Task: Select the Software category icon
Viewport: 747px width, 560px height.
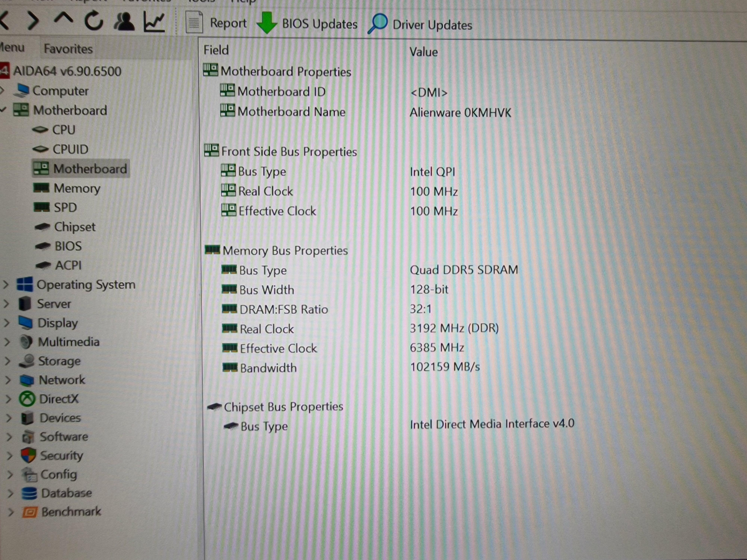Action: [x=28, y=437]
